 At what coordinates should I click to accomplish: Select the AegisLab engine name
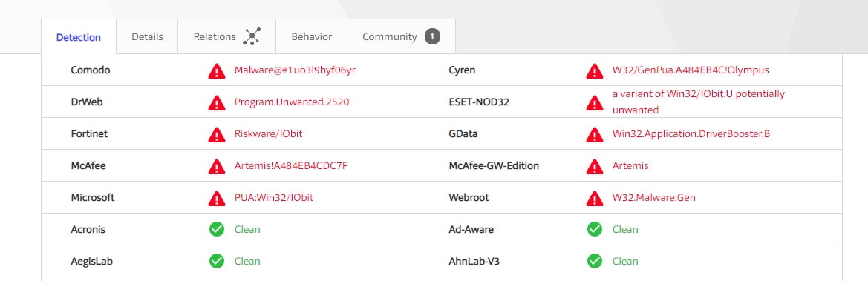click(92, 261)
